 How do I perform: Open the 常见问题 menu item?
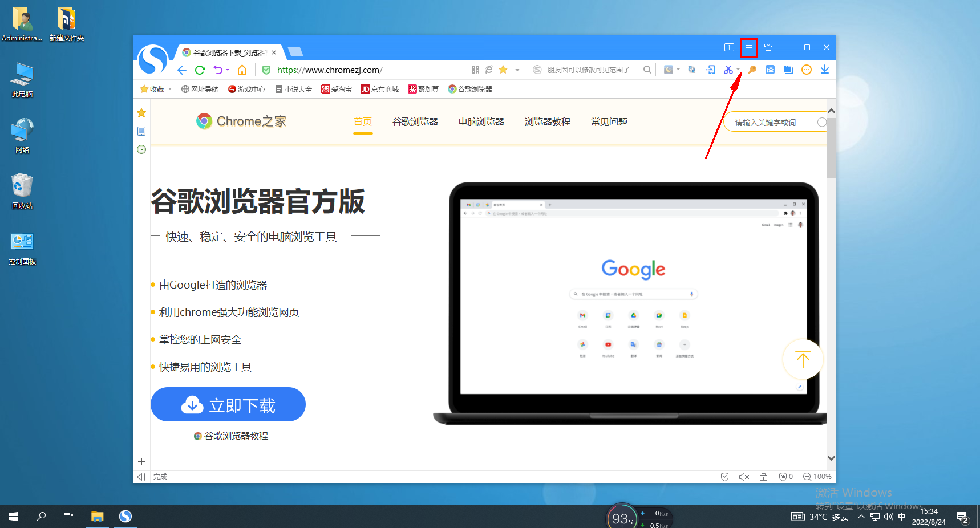point(609,121)
